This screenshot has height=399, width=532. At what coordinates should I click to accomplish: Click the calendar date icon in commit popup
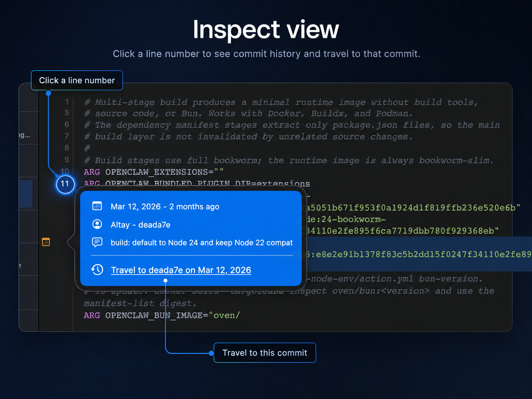(x=97, y=206)
